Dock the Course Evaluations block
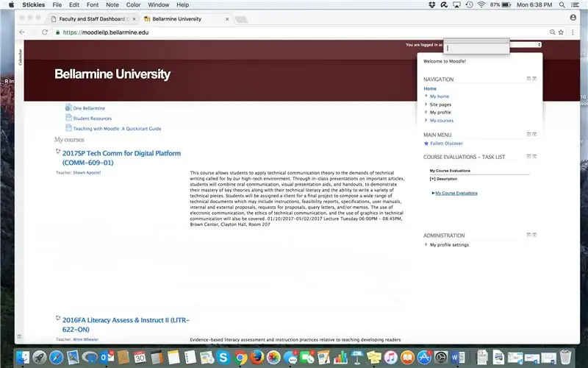The width and height of the screenshot is (588, 368). [x=535, y=156]
